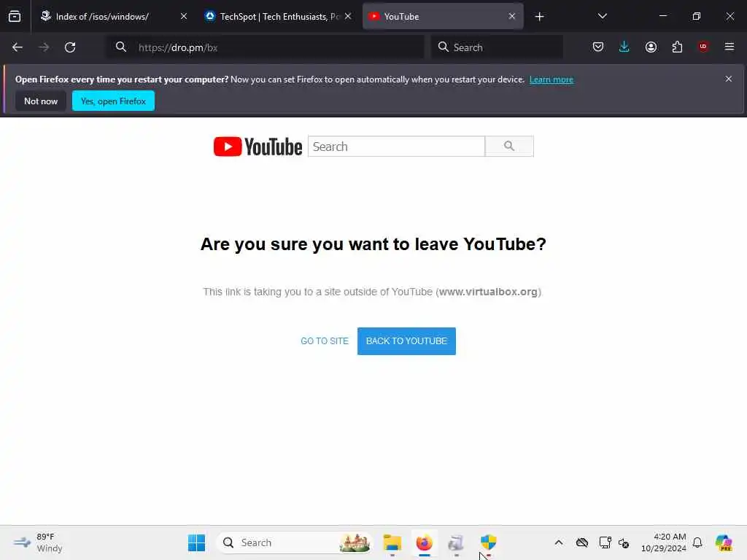The width and height of the screenshot is (747, 560).
Task: Open File Explorer from the taskbar
Action: tap(392, 542)
